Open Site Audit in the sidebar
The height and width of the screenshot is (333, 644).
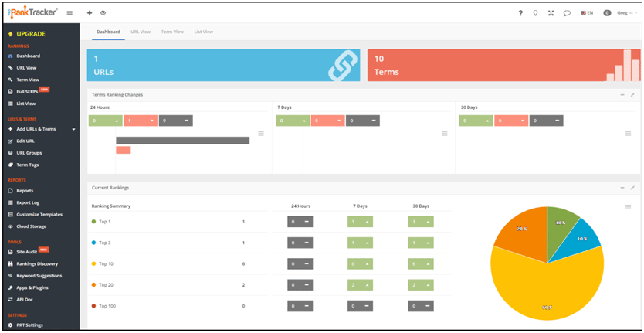pyautogui.click(x=28, y=252)
